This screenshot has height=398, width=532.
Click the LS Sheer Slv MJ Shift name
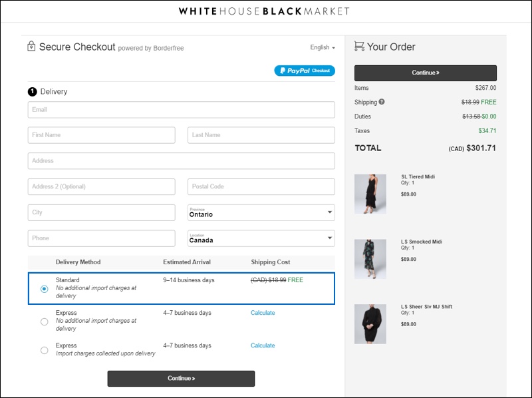point(426,306)
